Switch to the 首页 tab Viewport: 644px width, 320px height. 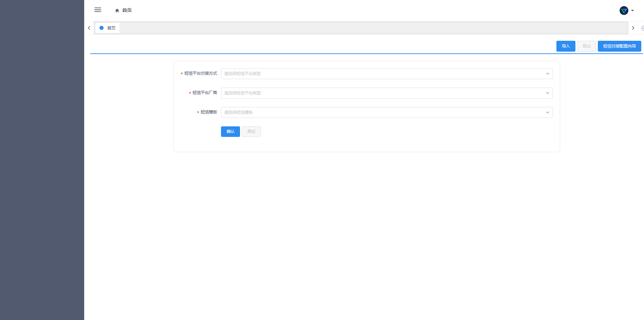(x=108, y=28)
